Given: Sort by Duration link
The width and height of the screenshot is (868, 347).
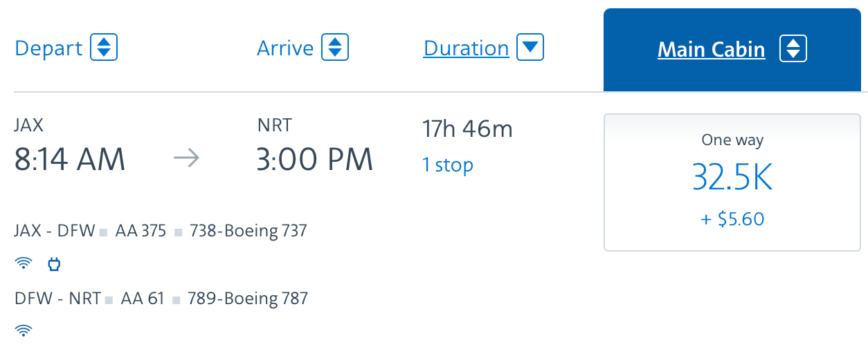Looking at the screenshot, I should [x=466, y=48].
